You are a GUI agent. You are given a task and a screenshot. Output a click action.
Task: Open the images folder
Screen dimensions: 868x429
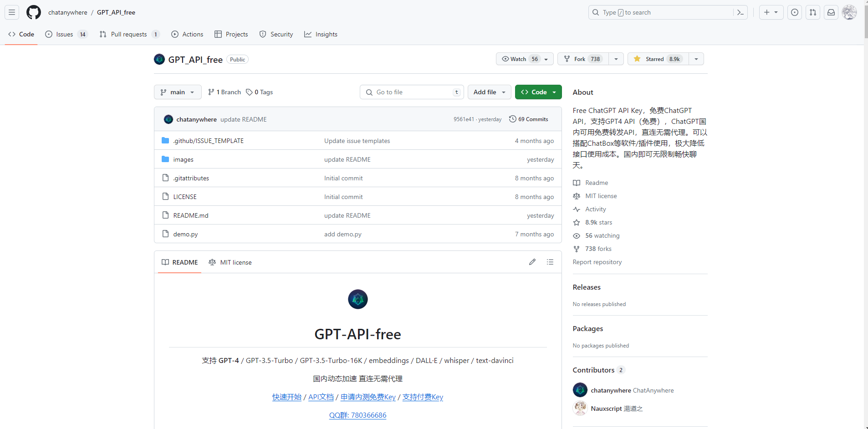(x=183, y=159)
